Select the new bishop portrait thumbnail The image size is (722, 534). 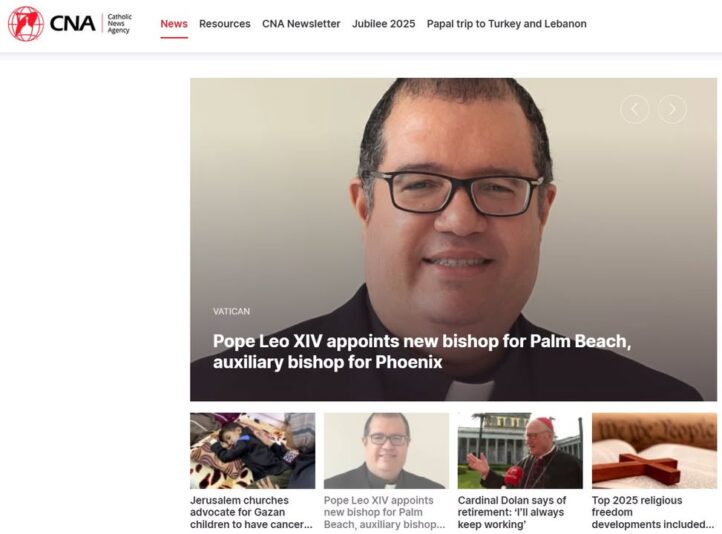click(x=386, y=450)
